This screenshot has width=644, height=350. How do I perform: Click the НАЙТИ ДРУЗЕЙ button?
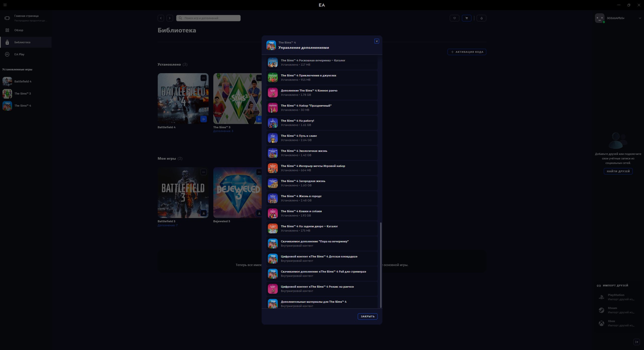click(x=618, y=171)
